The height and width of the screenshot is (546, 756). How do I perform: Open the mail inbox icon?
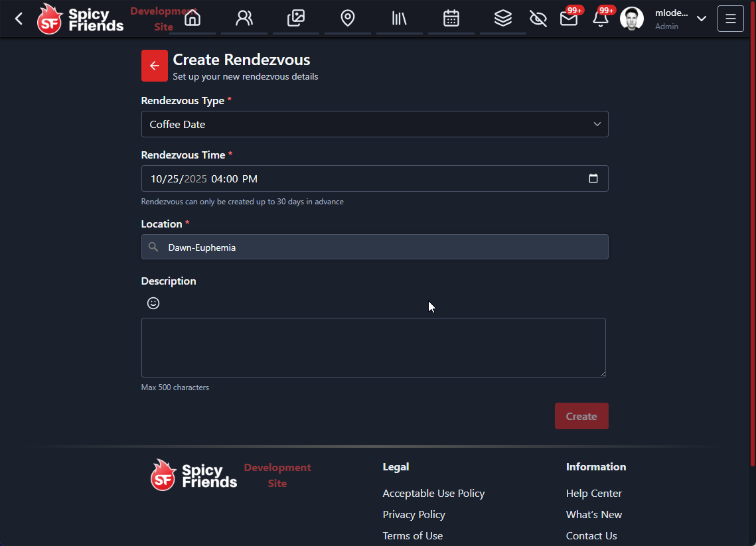(568, 19)
